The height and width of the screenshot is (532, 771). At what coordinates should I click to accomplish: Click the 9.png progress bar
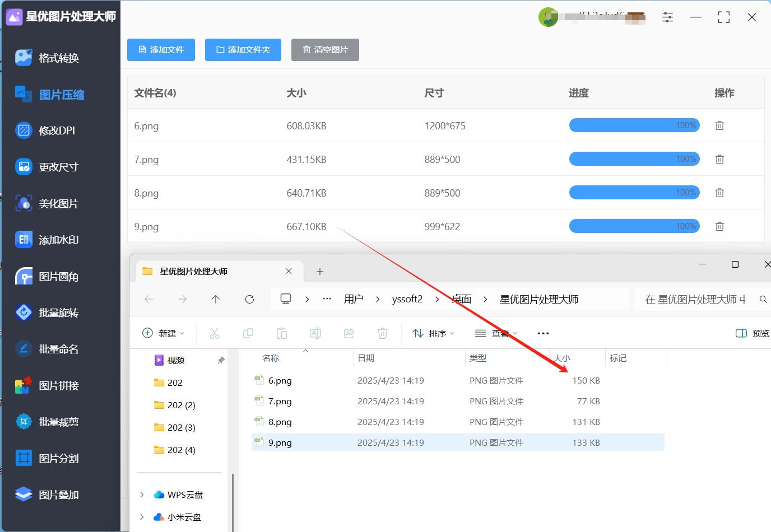[x=634, y=226]
